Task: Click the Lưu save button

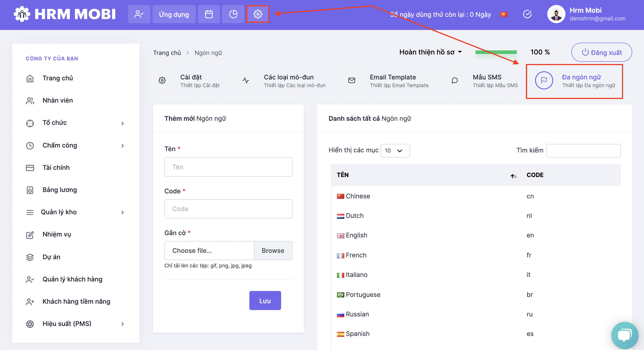Action: coord(265,301)
